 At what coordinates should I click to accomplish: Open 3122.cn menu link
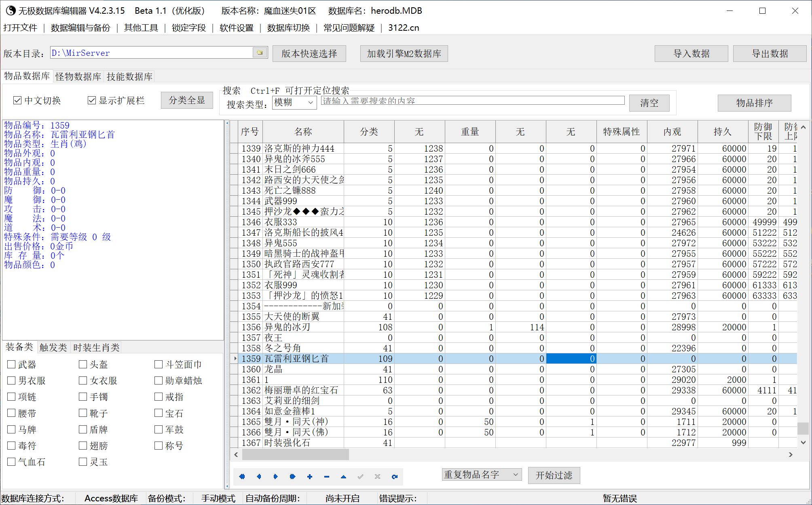tap(404, 27)
